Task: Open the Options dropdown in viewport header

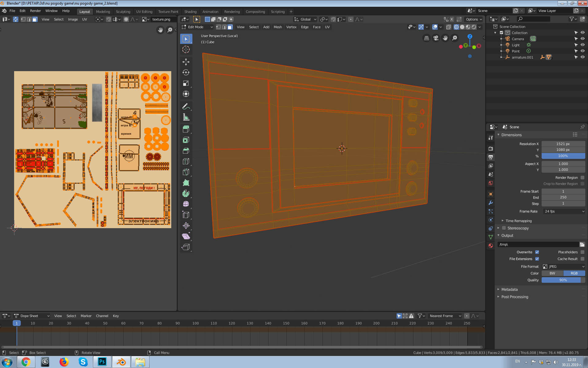Action: point(474,19)
